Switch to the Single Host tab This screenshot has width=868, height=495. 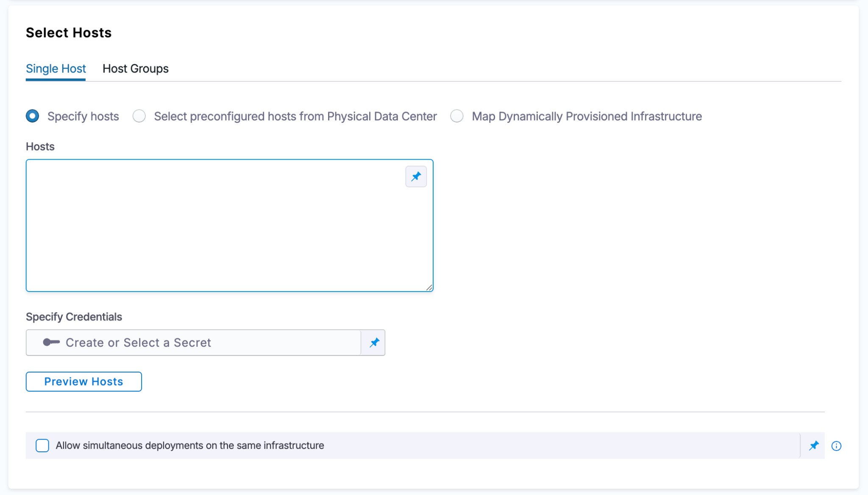[56, 69]
